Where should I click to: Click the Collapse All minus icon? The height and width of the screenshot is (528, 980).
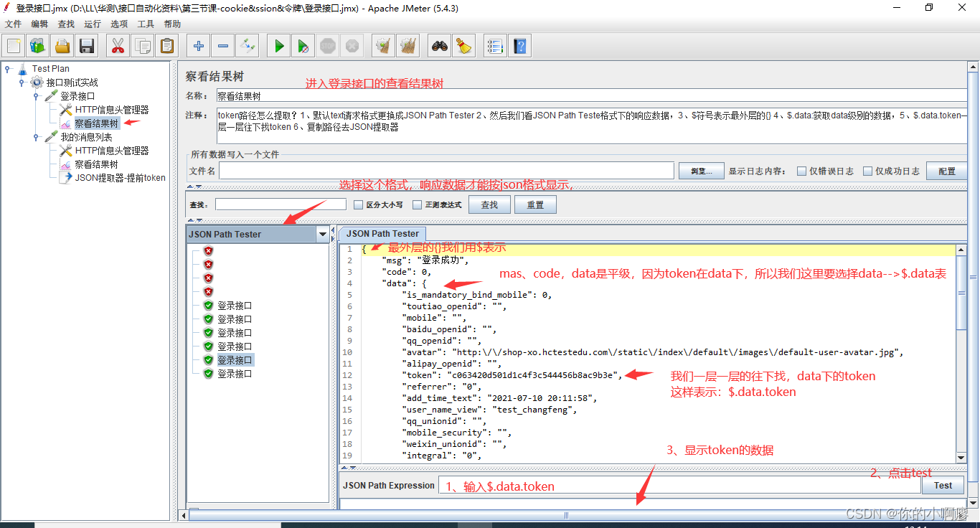[223, 46]
